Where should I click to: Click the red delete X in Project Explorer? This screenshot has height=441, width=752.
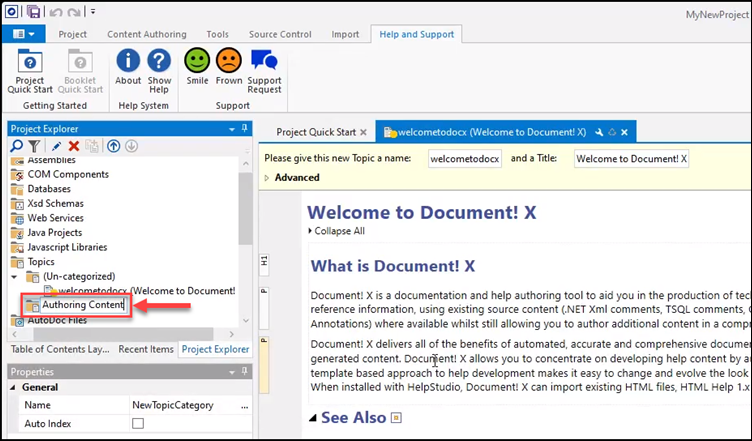(x=73, y=146)
